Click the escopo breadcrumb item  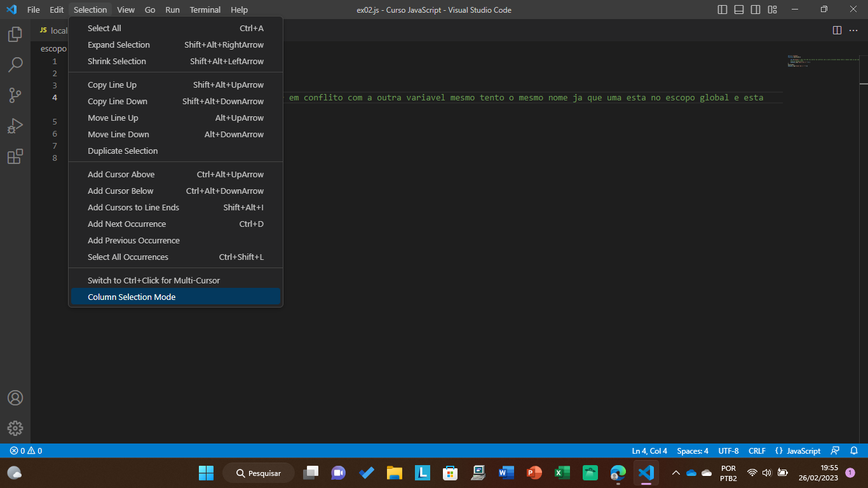[53, 49]
